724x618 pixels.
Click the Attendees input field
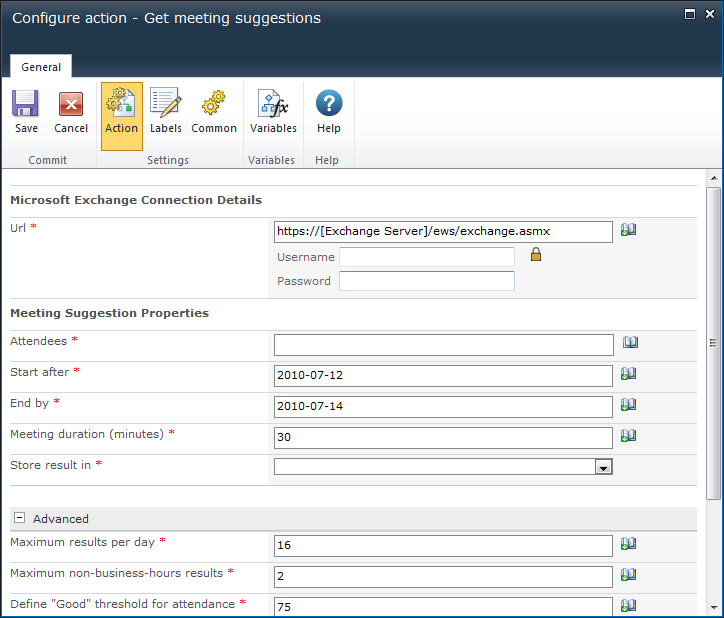444,345
